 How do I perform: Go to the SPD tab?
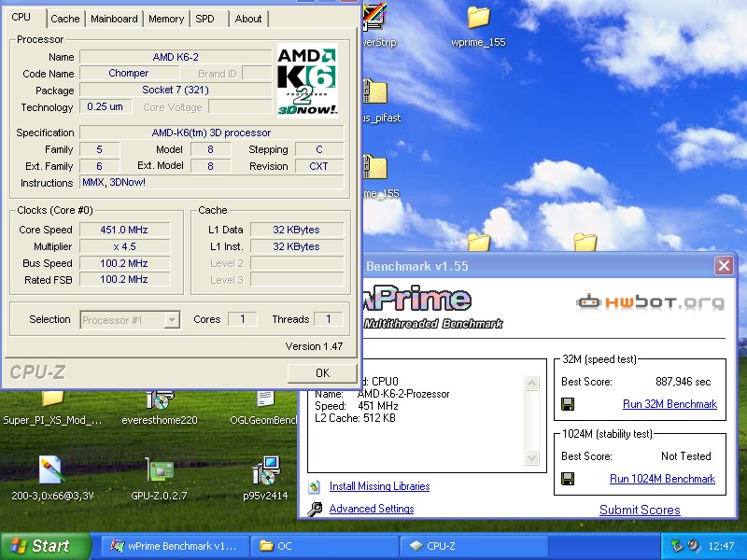[x=204, y=19]
